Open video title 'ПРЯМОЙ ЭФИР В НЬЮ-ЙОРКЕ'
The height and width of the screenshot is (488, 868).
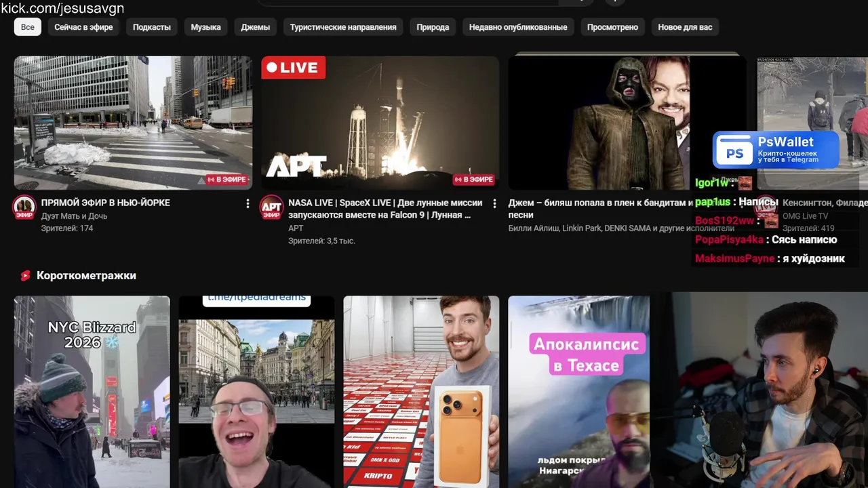[106, 203]
